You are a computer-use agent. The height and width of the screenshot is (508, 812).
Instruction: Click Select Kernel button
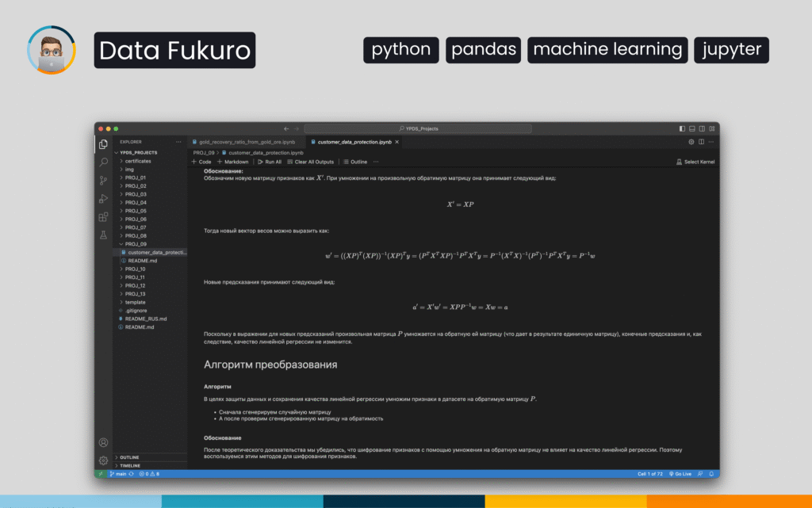tap(695, 162)
